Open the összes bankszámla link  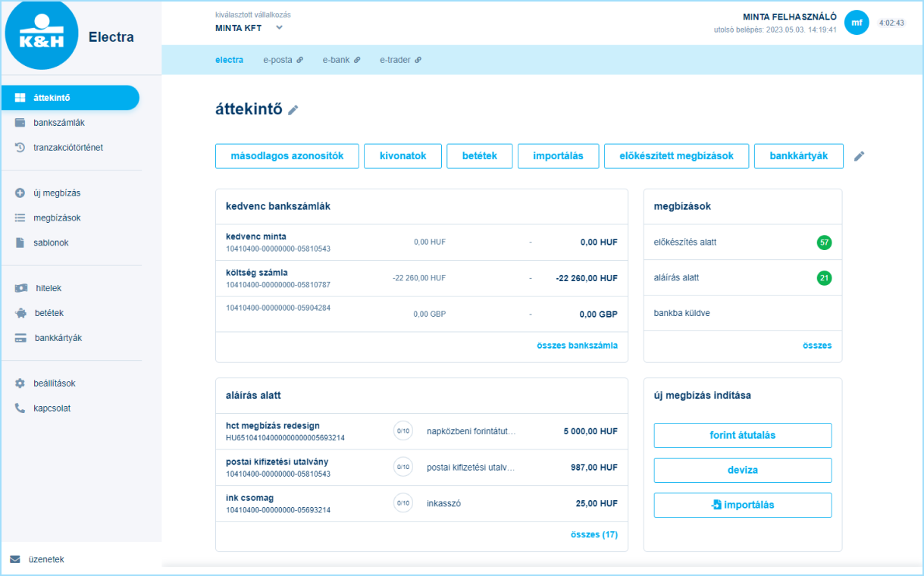coord(576,346)
